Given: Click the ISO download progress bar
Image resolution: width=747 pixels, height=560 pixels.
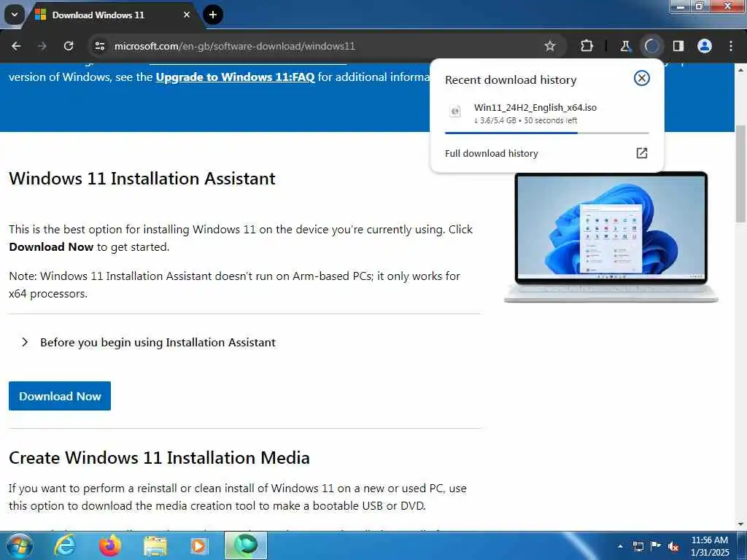Looking at the screenshot, I should click(547, 133).
